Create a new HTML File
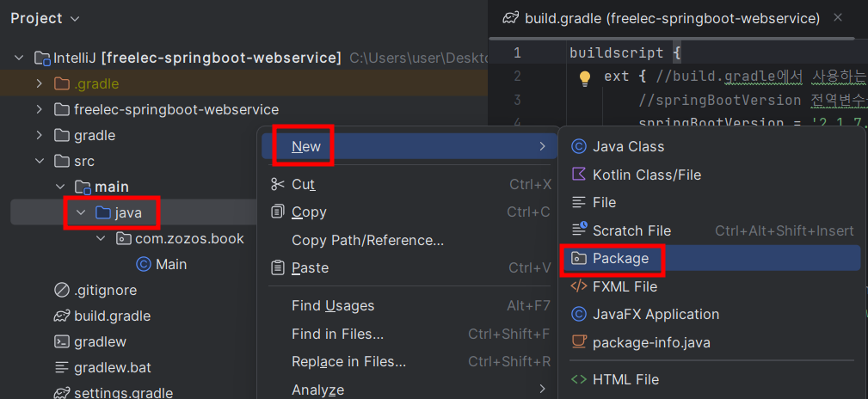 (711, 379)
